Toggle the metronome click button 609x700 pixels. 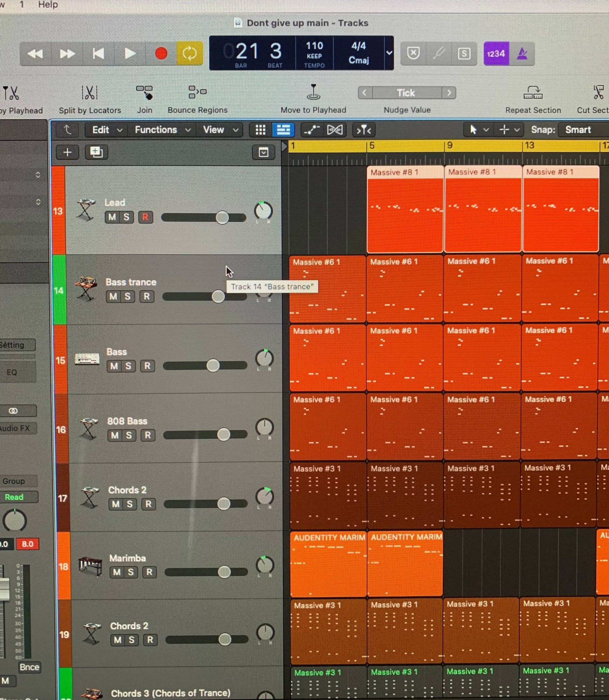coord(522,54)
